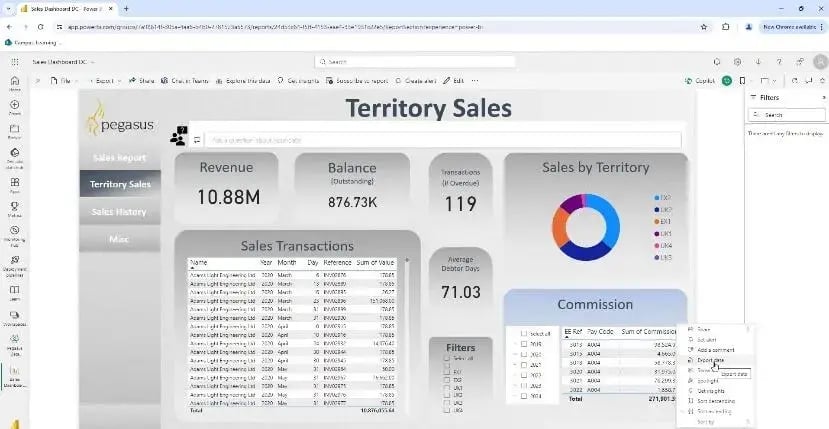Open the File dropdown in the report toolbar
The image size is (829, 429).
[64, 81]
